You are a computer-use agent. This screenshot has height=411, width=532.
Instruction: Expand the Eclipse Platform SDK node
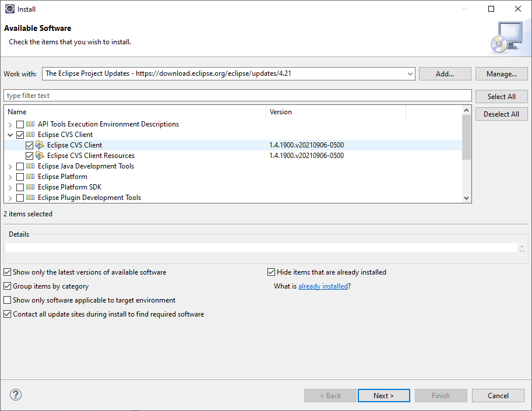[10, 188]
